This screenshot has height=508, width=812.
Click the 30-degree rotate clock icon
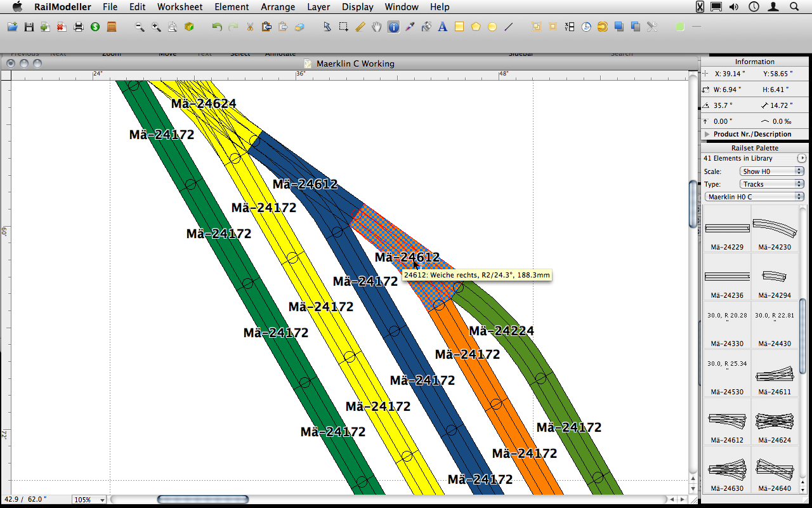click(x=586, y=27)
